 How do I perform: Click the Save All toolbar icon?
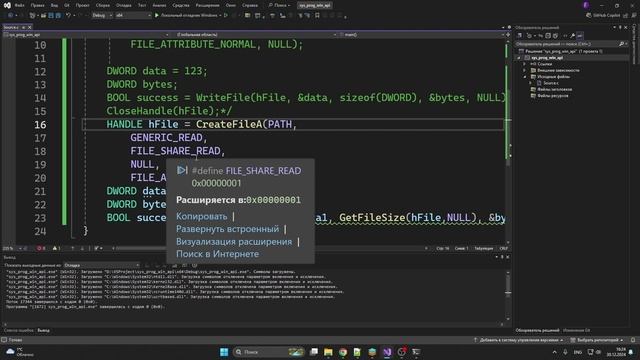pos(58,16)
